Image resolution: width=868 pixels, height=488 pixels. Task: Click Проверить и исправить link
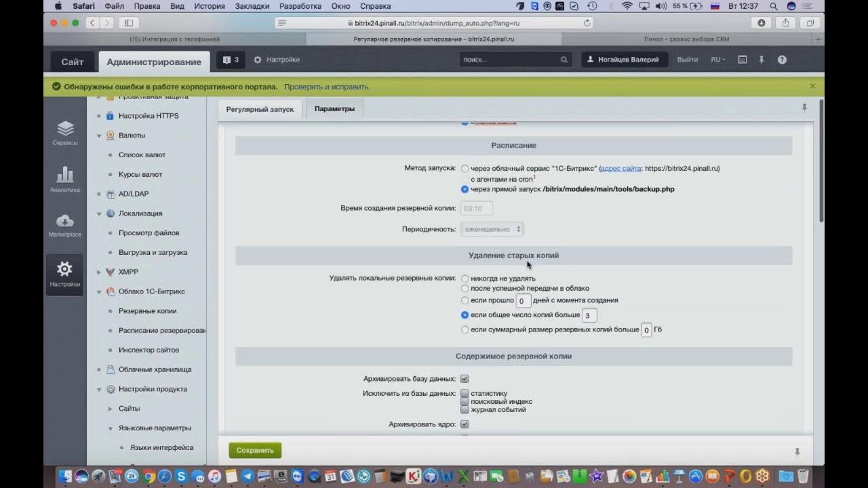327,87
